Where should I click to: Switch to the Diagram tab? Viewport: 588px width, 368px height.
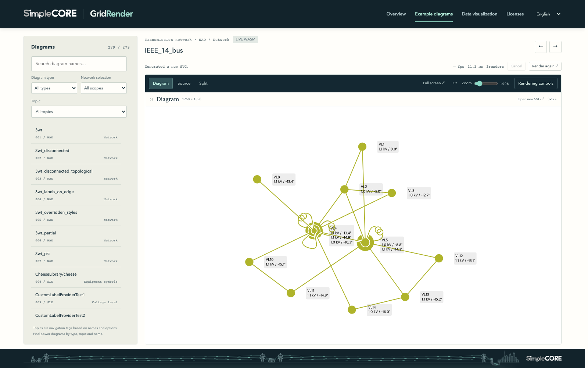[x=161, y=83]
